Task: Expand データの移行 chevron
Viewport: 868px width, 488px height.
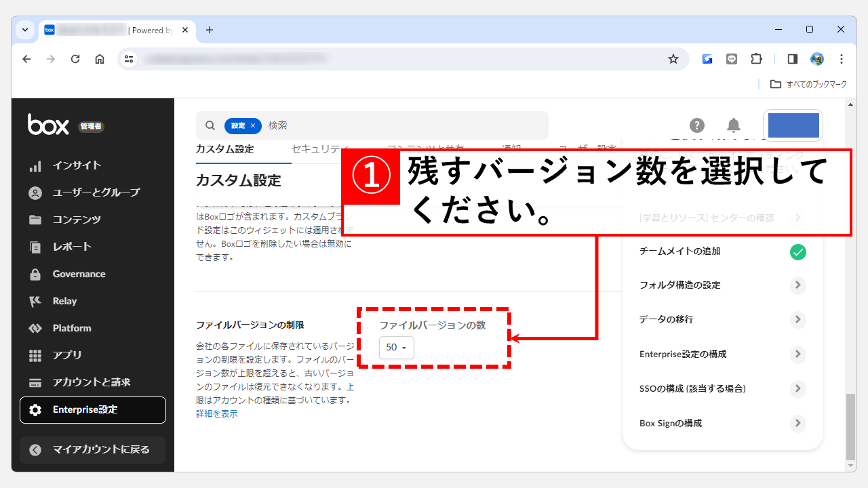Action: click(798, 320)
